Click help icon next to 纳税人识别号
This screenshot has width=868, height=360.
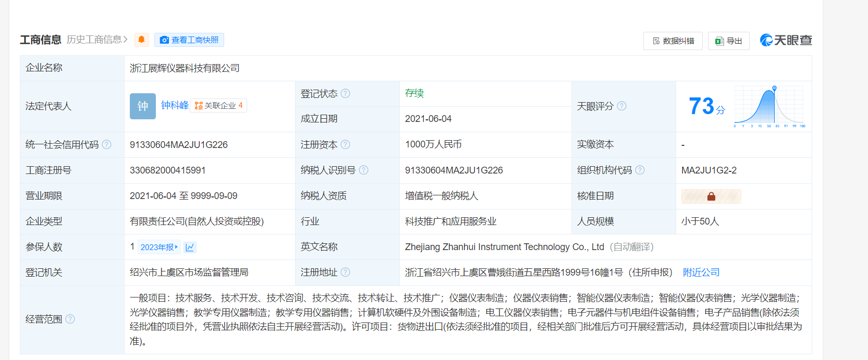point(363,170)
